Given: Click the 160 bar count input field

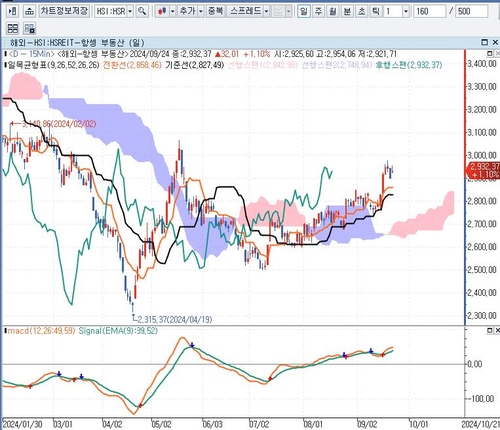Looking at the screenshot, I should 429,12.
